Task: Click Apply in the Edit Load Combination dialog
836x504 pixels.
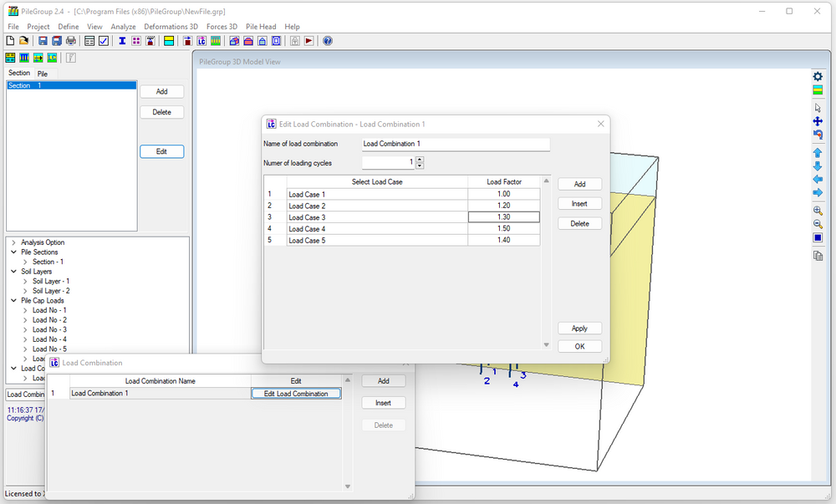Action: [x=579, y=328]
